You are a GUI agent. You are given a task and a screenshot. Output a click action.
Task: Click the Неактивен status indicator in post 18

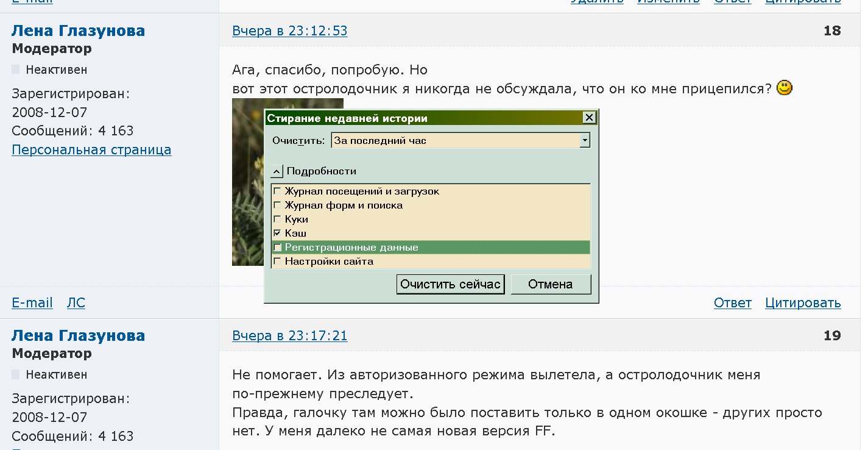pos(16,70)
